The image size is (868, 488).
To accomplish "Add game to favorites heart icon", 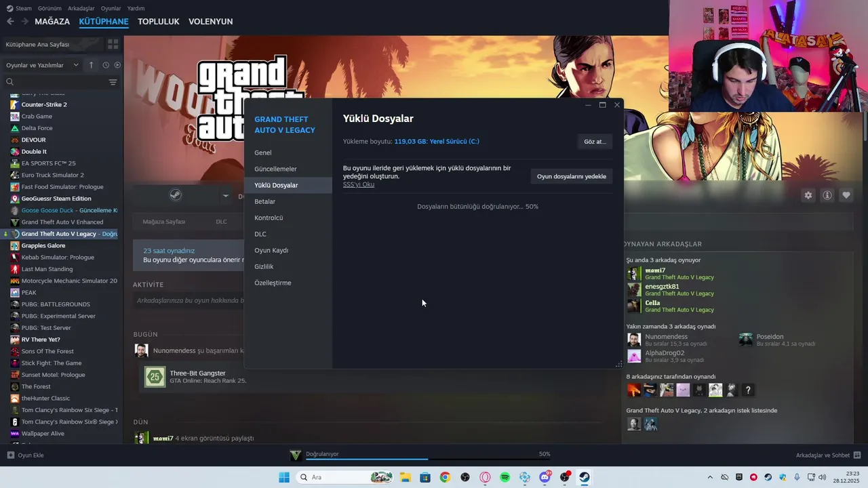I will [846, 195].
